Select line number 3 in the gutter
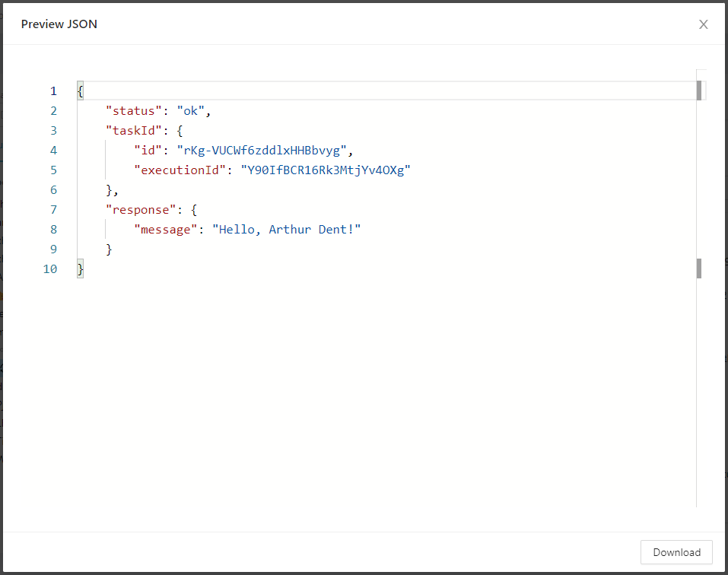 click(x=53, y=131)
